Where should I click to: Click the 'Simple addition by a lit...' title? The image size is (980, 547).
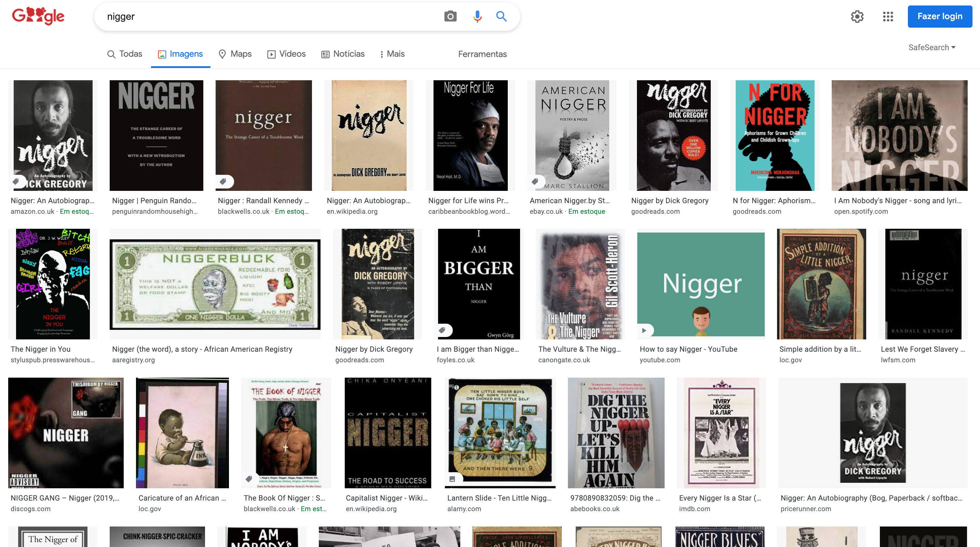click(820, 349)
